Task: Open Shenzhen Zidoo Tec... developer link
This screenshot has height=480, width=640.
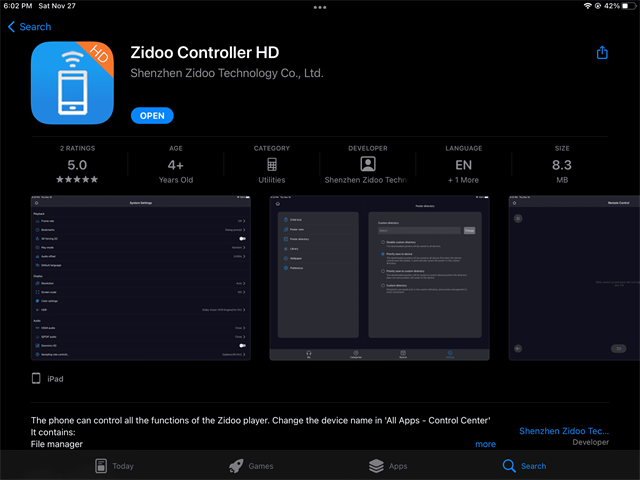Action: click(564, 431)
